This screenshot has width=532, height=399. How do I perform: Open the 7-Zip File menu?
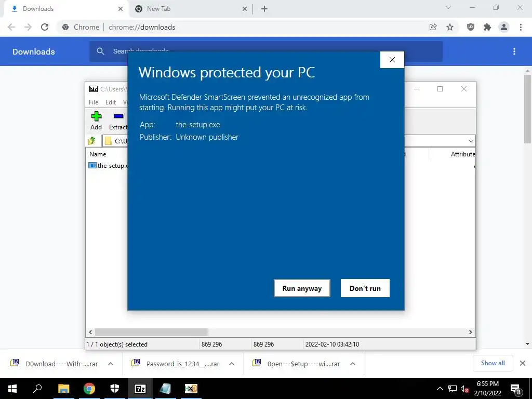(x=94, y=102)
